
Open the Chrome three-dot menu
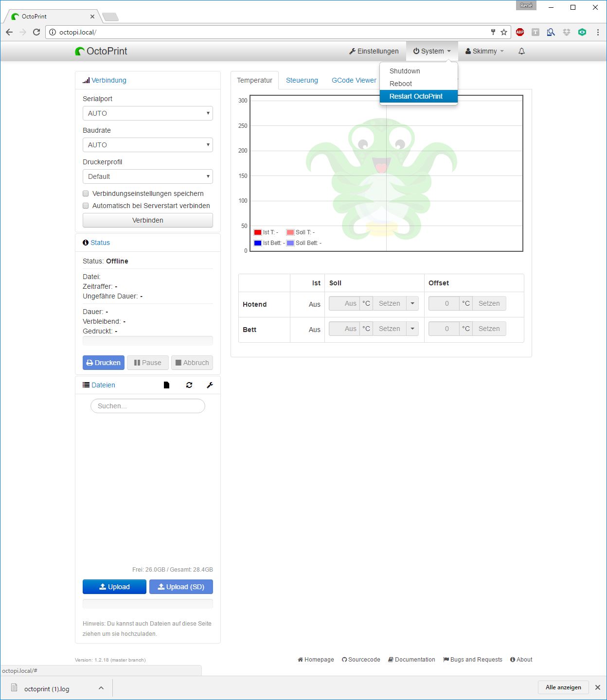coord(598,32)
